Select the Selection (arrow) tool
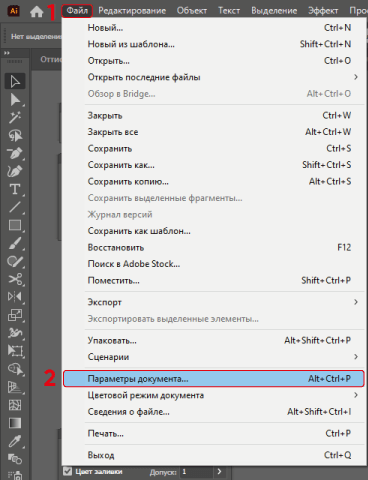 click(15, 81)
